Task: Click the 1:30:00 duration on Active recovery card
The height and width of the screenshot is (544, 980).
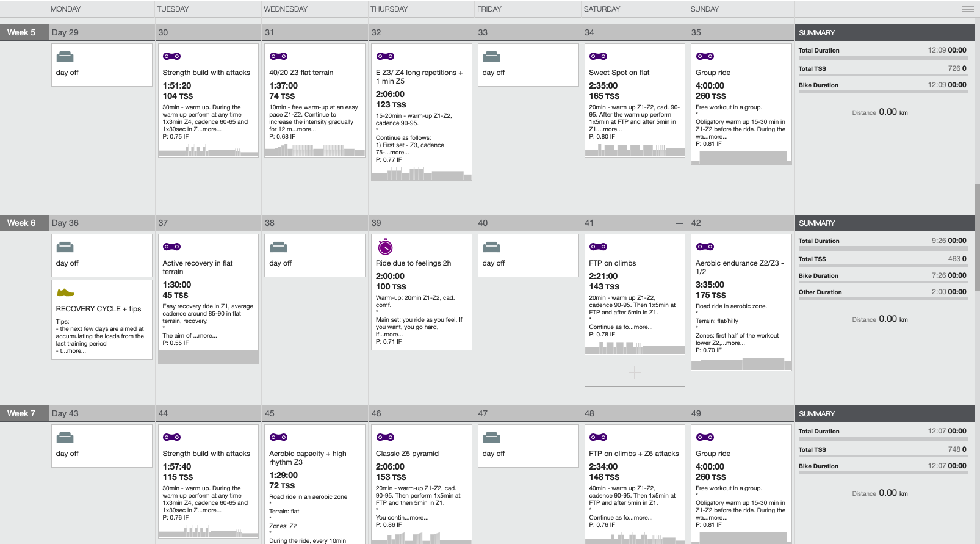Action: coord(177,285)
